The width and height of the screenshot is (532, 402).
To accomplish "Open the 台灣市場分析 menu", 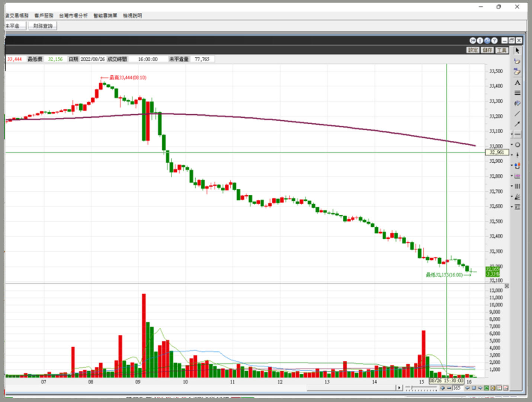I will point(73,15).
